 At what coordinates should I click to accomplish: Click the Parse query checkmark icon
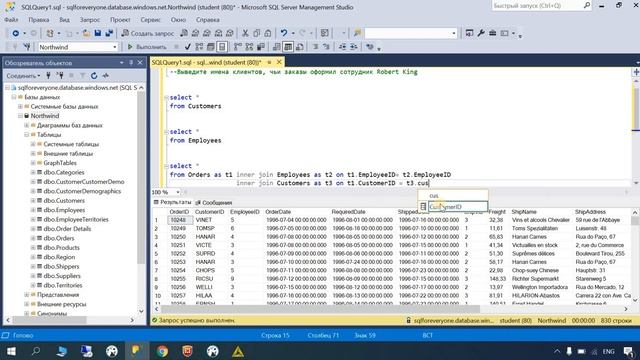click(188, 47)
